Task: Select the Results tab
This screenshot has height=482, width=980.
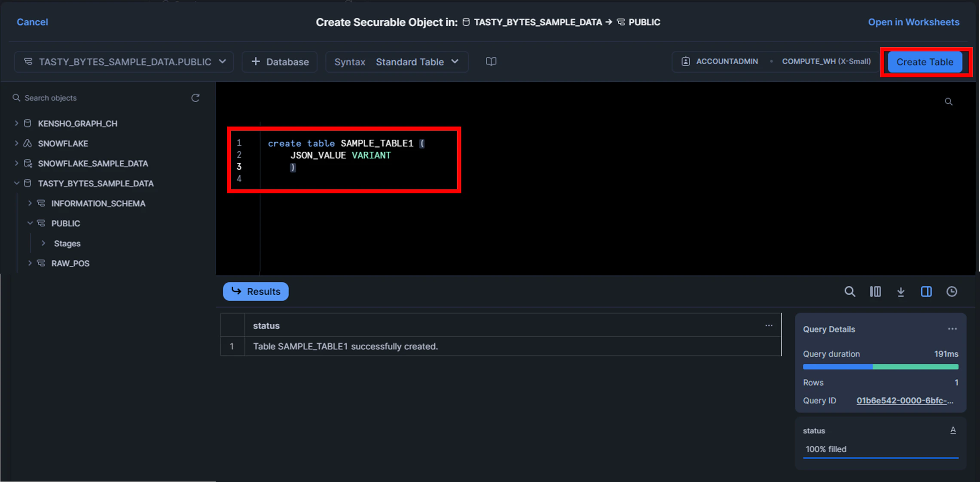Action: point(256,291)
